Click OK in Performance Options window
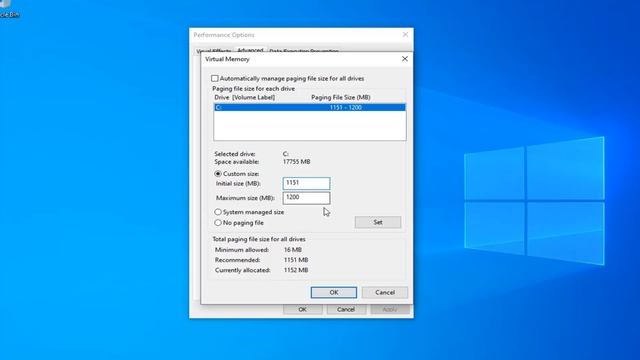Image resolution: width=640 pixels, height=360 pixels. (302, 310)
